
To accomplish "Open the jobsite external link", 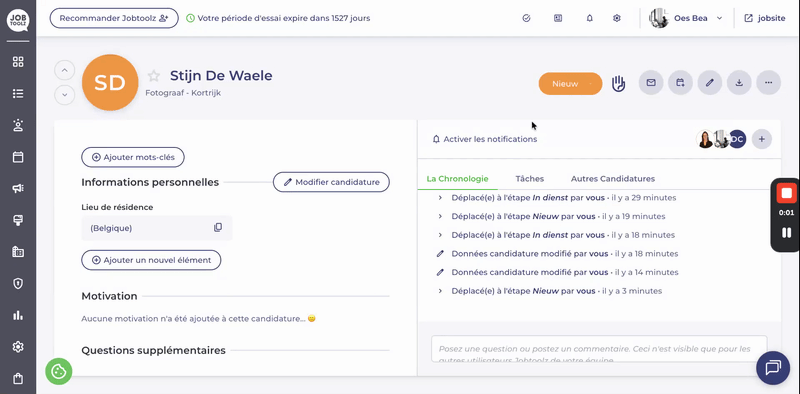I will coord(765,18).
